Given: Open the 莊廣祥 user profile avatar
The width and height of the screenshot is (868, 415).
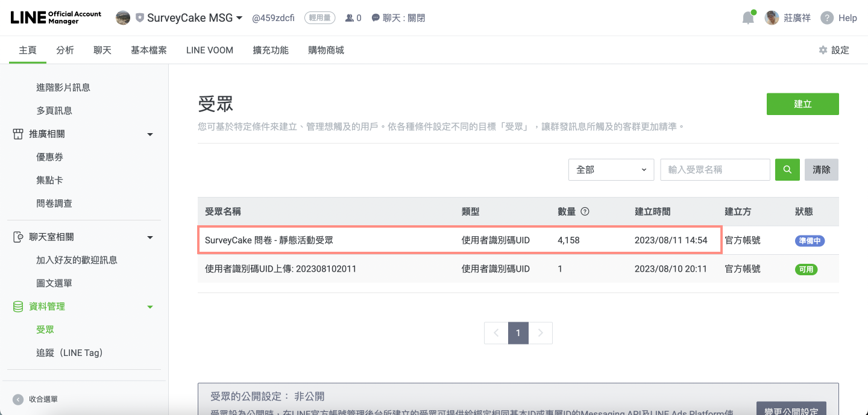Looking at the screenshot, I should pos(772,18).
